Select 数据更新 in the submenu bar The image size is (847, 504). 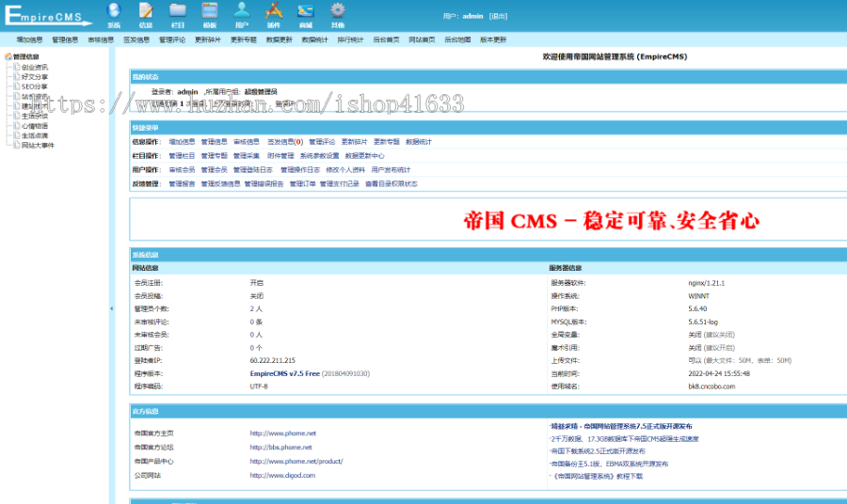coord(280,39)
